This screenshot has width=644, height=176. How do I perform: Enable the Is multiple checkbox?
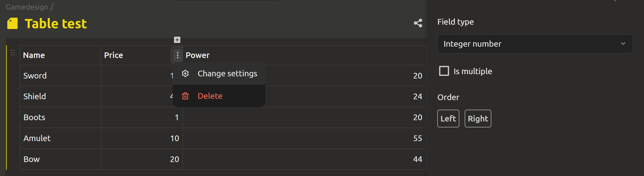pos(444,71)
